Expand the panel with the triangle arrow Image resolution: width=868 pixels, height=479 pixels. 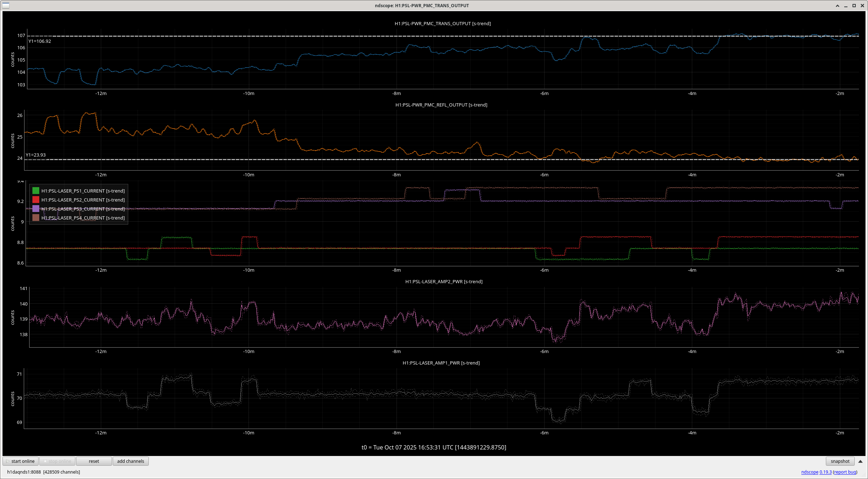pos(860,461)
